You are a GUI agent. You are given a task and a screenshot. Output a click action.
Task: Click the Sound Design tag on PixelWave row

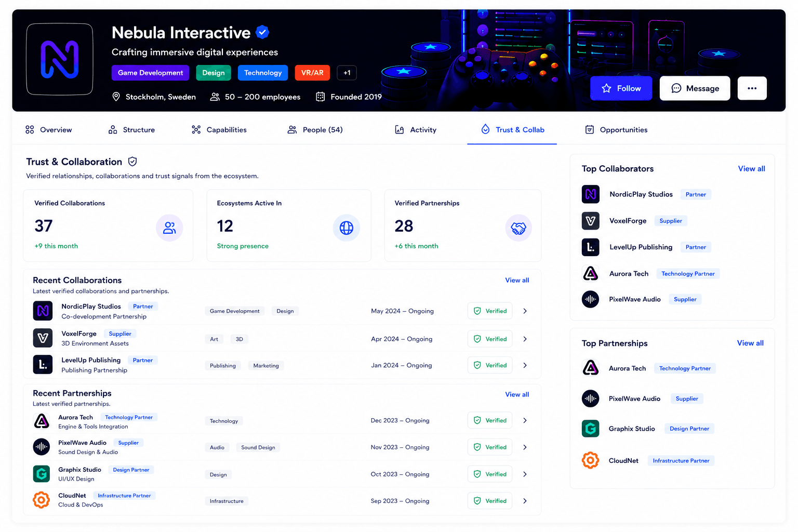[258, 447]
